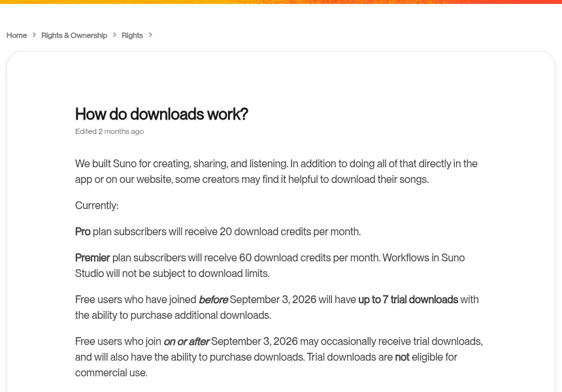Open the Rights & Ownership breadcrumb
The image size is (562, 392).
point(74,35)
